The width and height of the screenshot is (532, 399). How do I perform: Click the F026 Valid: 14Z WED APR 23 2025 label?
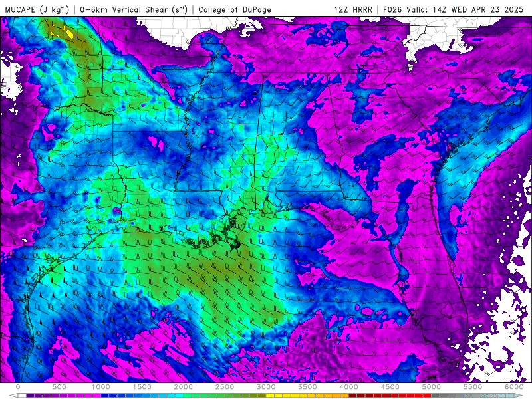click(453, 9)
